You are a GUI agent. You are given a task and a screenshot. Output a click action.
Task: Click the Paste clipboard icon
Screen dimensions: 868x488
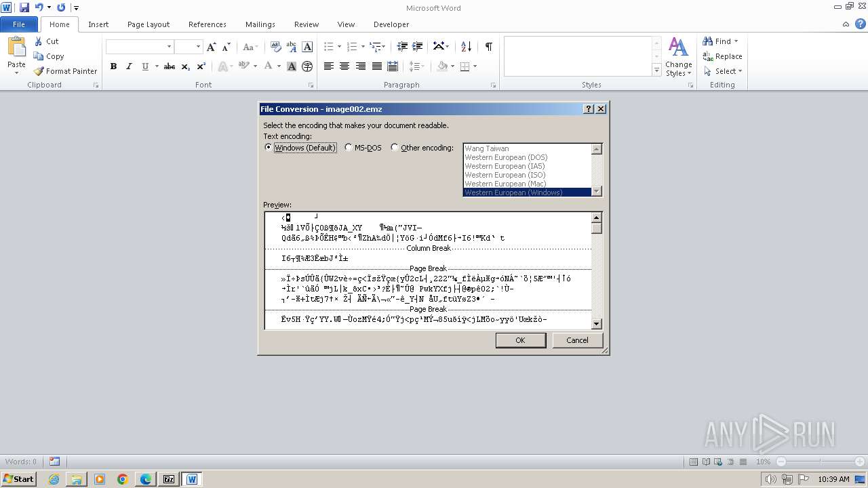coord(16,47)
